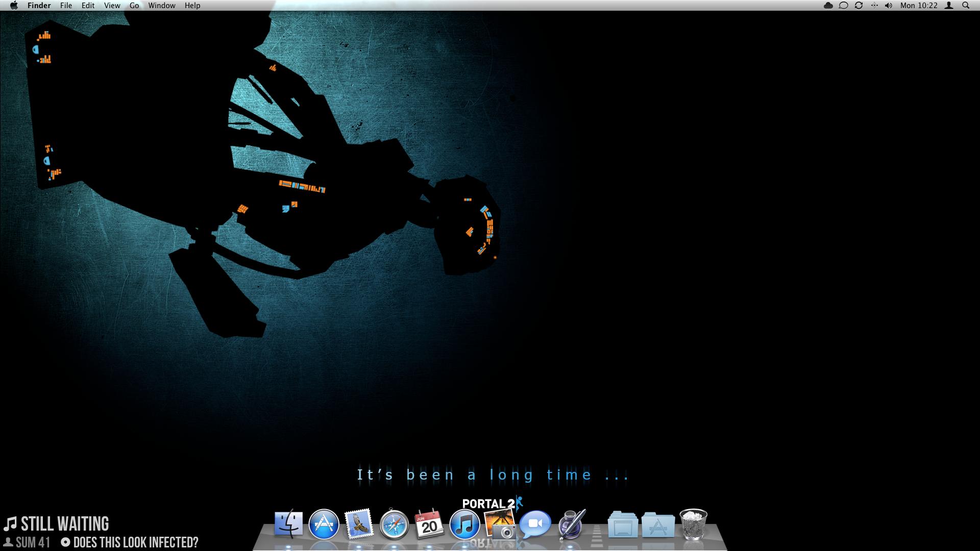Open Spotlight search magnifier

point(966,6)
